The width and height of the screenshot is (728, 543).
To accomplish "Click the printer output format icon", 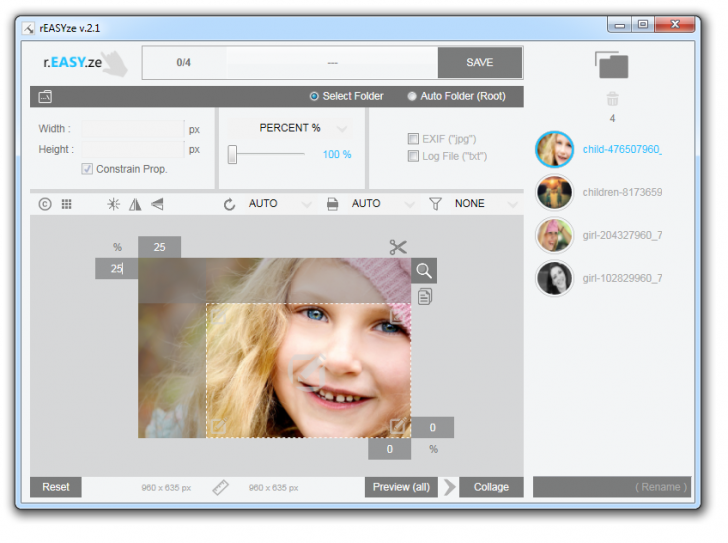I will pos(332,204).
